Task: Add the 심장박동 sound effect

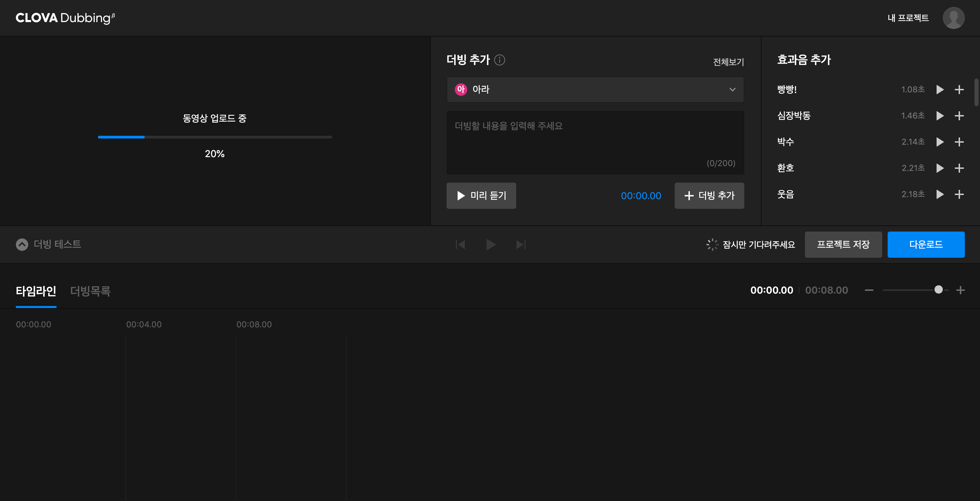Action: (959, 116)
